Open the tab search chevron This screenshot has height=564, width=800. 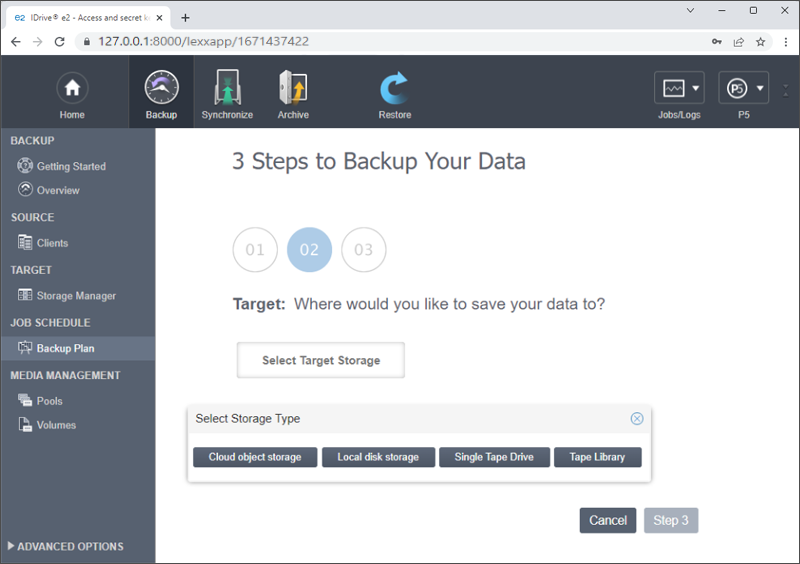pos(690,10)
